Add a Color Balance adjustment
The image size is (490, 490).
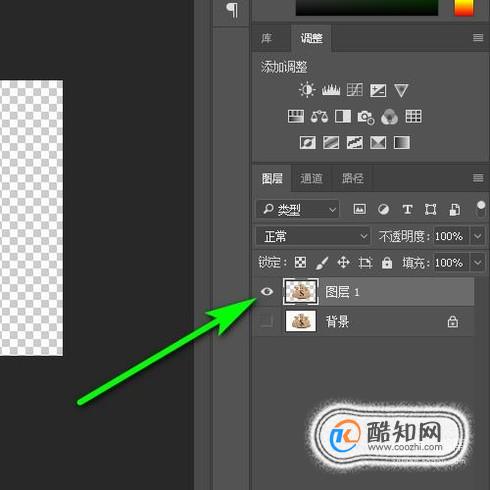[319, 117]
